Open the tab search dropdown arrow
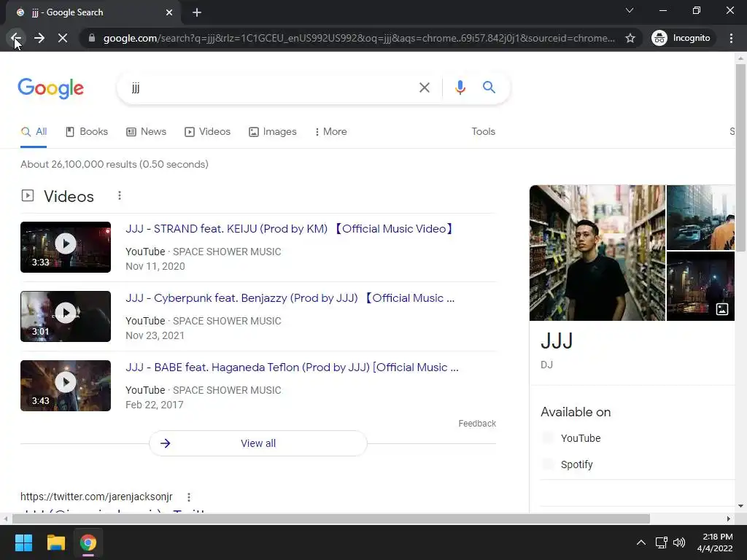This screenshot has width=747, height=560. (630, 10)
